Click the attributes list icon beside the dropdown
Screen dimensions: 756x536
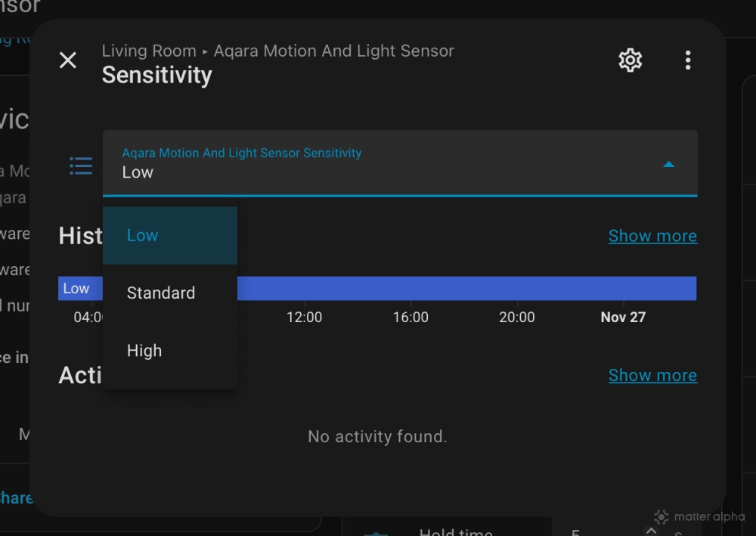coord(80,165)
